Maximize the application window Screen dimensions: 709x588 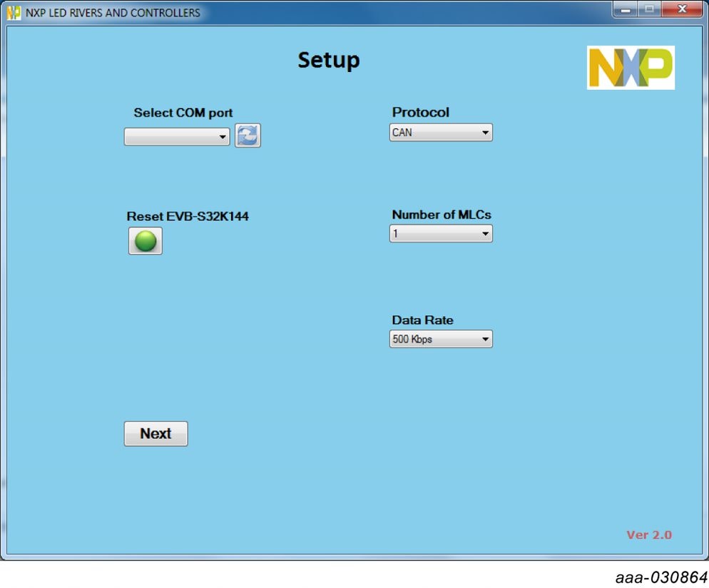(x=649, y=10)
